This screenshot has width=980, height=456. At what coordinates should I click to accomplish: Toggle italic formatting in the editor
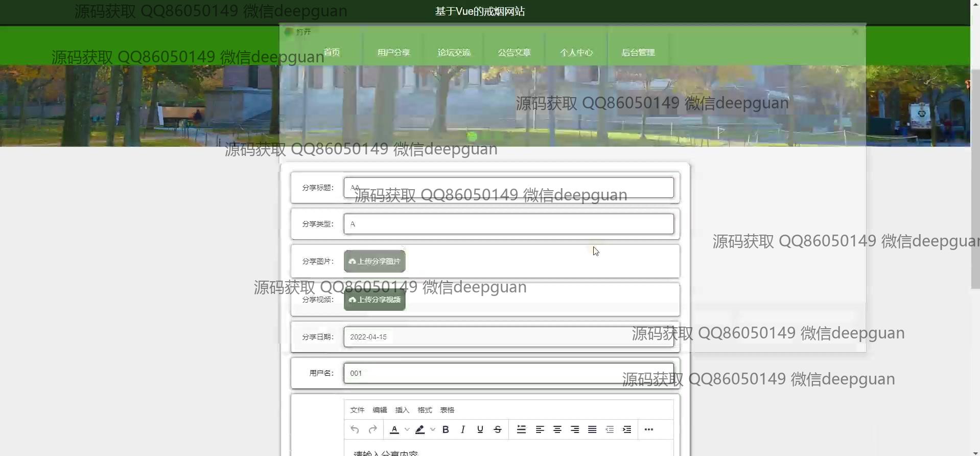pyautogui.click(x=463, y=429)
